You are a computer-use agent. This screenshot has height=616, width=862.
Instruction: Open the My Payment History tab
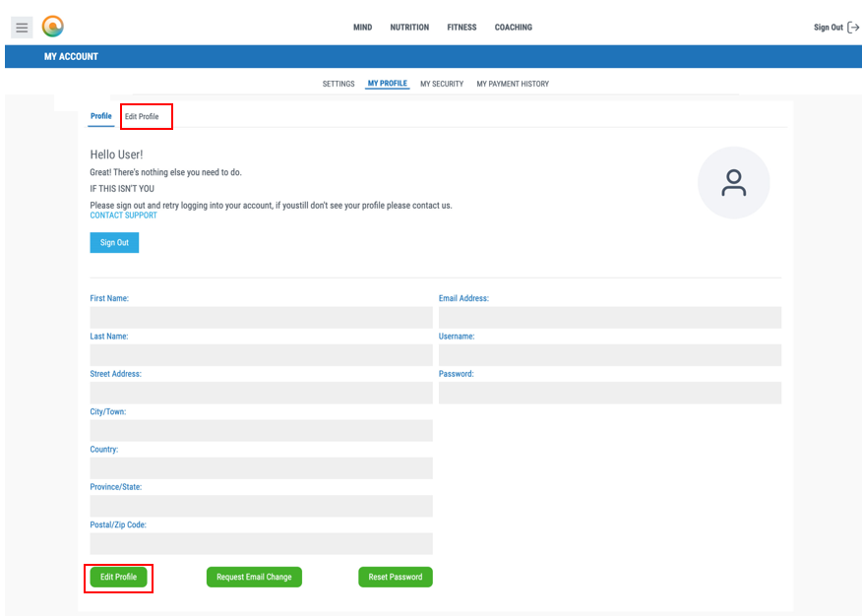point(513,84)
